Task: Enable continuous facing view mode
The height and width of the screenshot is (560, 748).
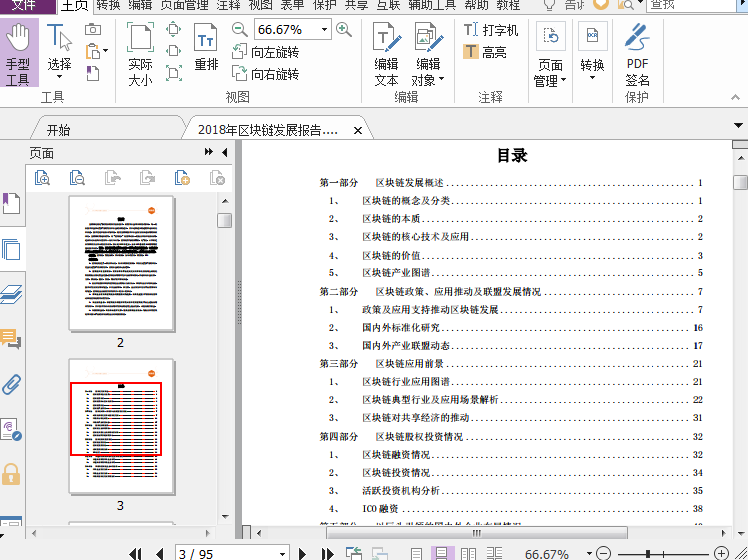Action: click(494, 554)
